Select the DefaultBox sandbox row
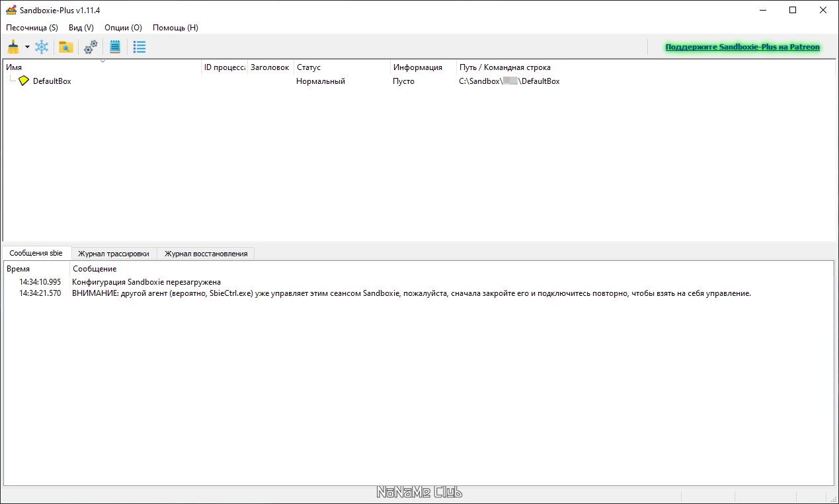The height and width of the screenshot is (504, 839). tap(419, 81)
